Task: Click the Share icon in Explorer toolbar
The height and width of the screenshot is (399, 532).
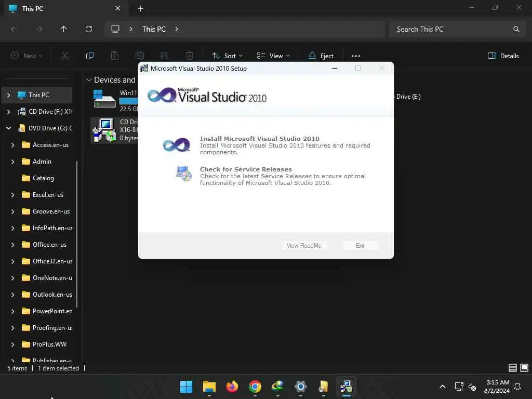Action: coord(165,56)
